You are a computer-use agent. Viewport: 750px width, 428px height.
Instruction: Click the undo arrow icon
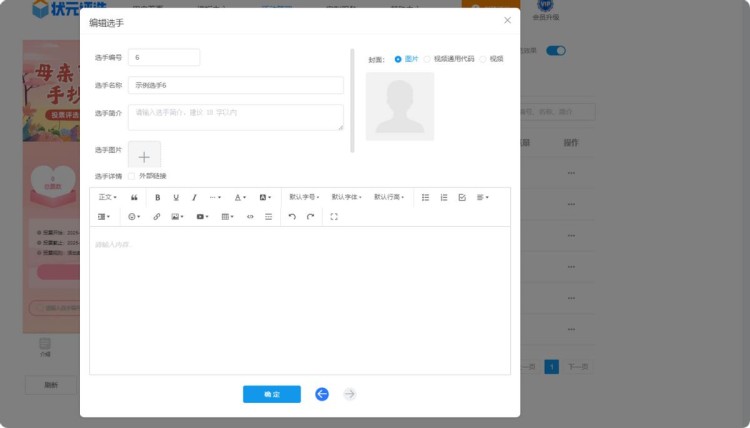[292, 216]
